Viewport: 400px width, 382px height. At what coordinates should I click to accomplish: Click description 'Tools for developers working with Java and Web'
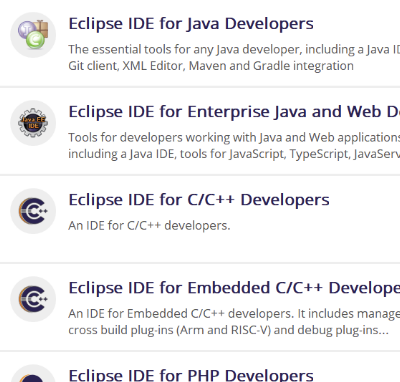234,138
